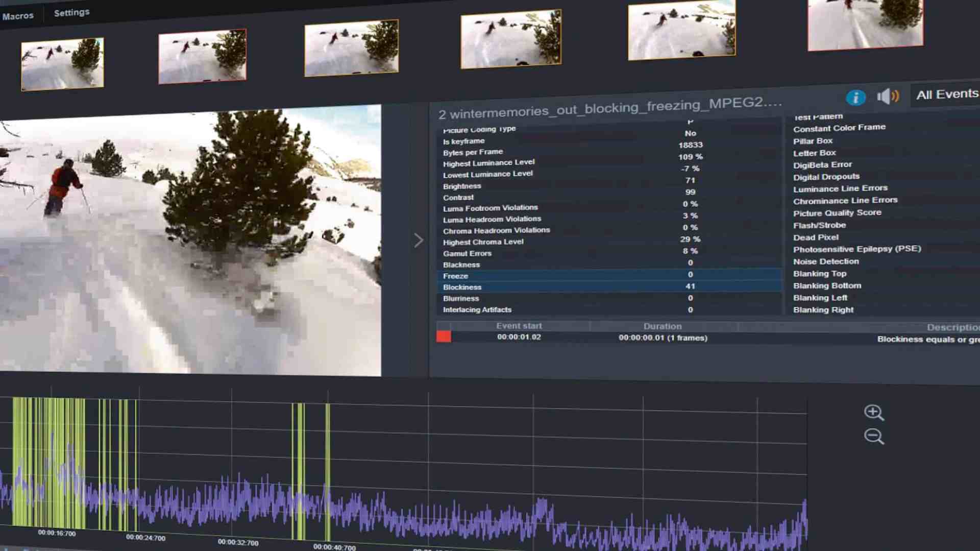
Task: Open the All Events filter dropdown
Action: pos(946,94)
